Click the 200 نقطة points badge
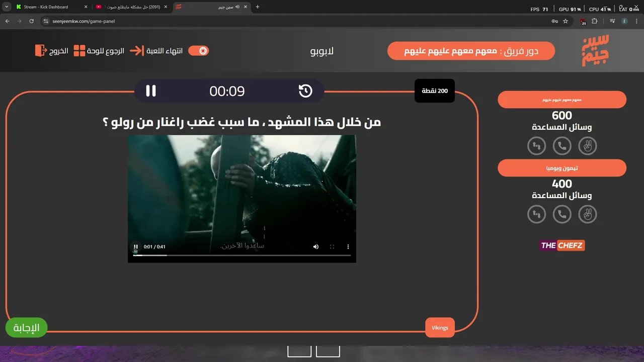 tap(435, 91)
